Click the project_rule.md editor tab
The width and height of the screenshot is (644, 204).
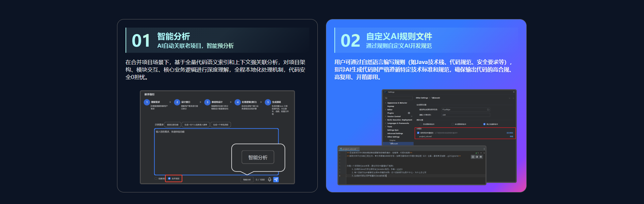(x=349, y=149)
